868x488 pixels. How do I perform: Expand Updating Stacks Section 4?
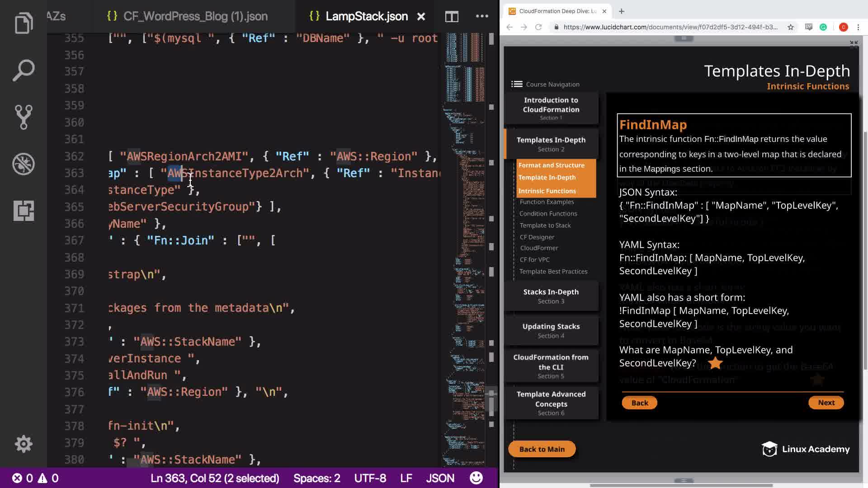(x=551, y=330)
